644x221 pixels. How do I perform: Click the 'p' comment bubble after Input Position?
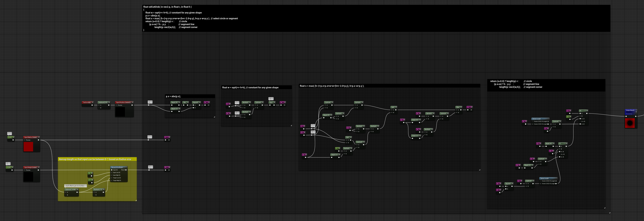coord(150,102)
